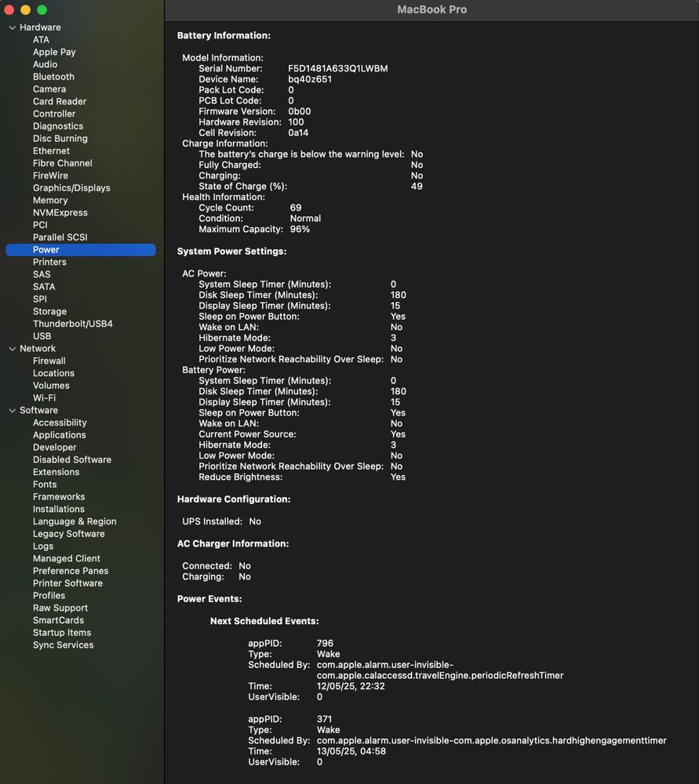Select Logs in the sidebar

pos(43,546)
